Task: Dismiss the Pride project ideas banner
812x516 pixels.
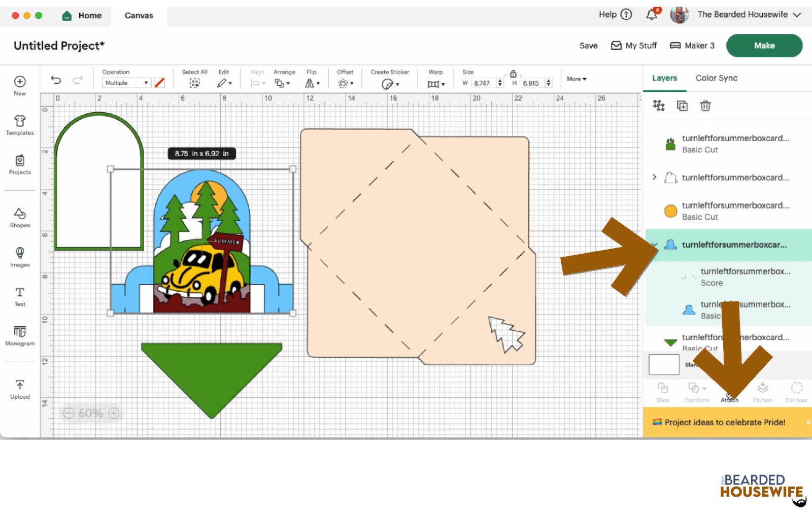Action: (x=808, y=422)
